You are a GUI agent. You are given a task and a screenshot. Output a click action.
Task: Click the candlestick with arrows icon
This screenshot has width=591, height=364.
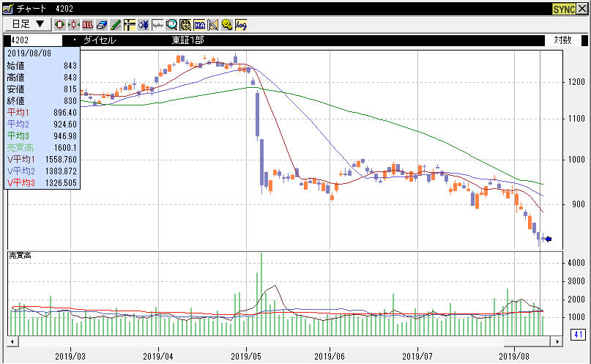[x=74, y=24]
